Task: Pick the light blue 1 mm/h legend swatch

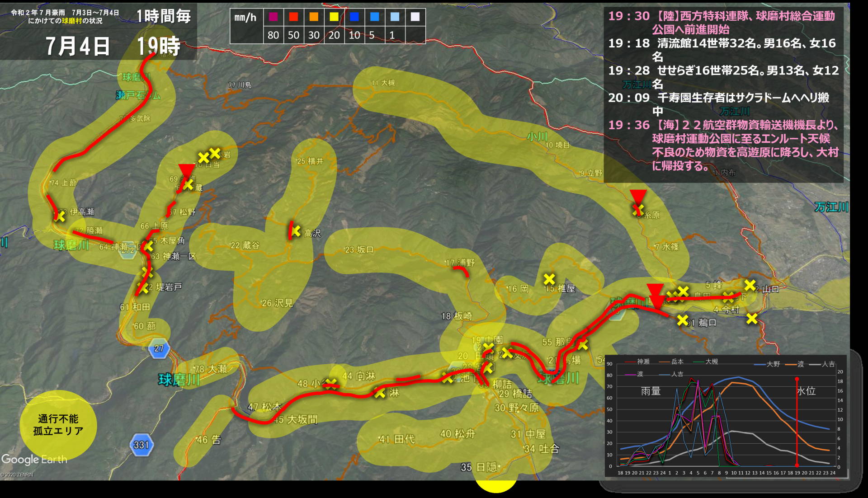Action: [x=395, y=17]
